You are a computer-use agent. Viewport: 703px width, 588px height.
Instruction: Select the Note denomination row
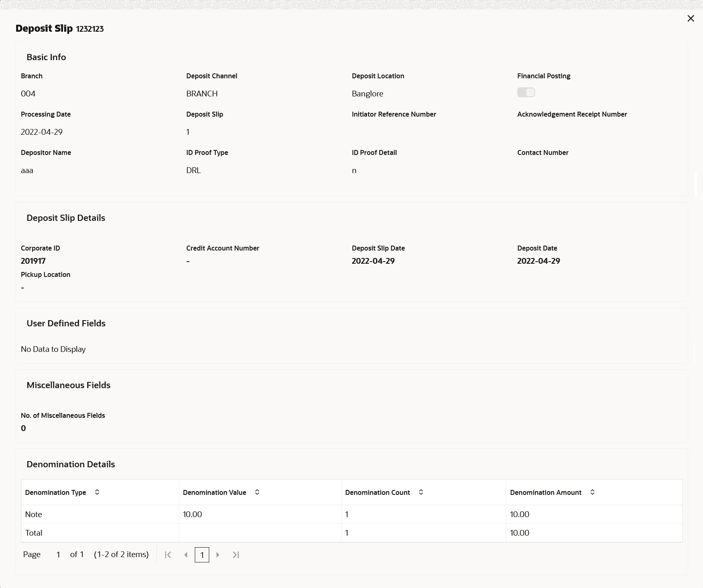point(352,514)
